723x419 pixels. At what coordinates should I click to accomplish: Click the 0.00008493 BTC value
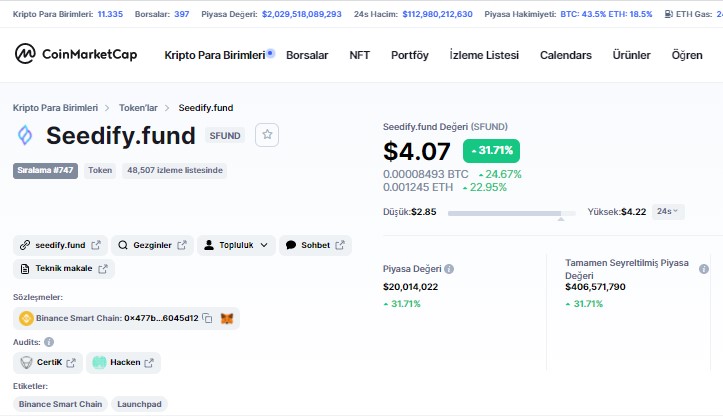(426, 174)
